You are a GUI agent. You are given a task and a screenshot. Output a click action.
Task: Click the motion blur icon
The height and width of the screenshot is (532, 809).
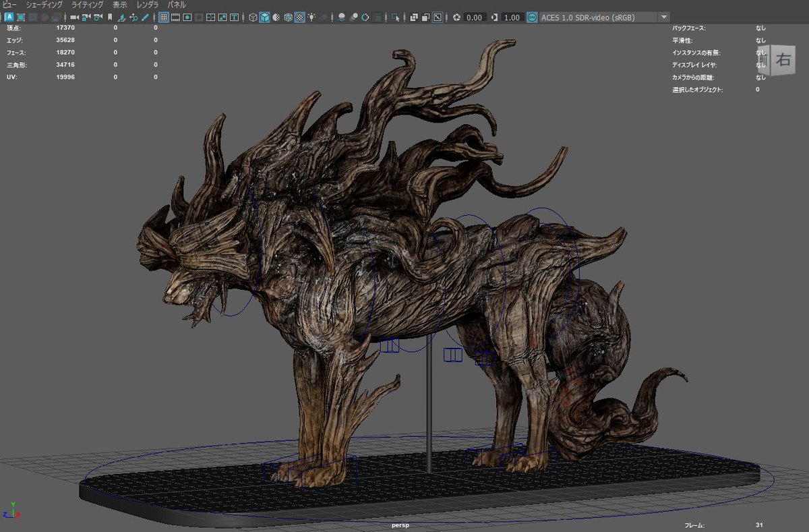tap(354, 17)
